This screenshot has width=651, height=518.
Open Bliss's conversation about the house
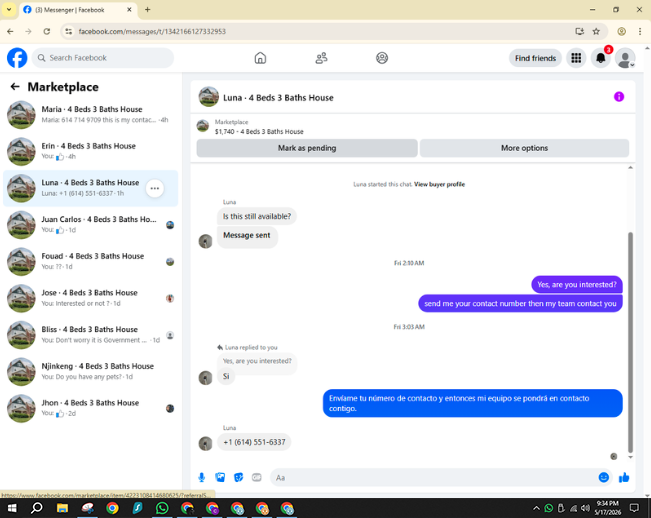coord(91,335)
